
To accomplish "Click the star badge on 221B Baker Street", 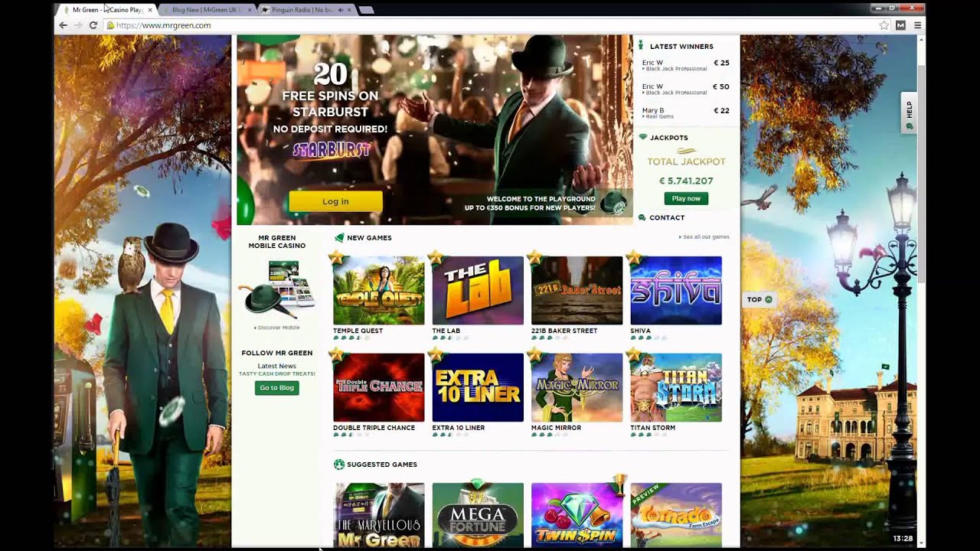I will click(x=534, y=257).
